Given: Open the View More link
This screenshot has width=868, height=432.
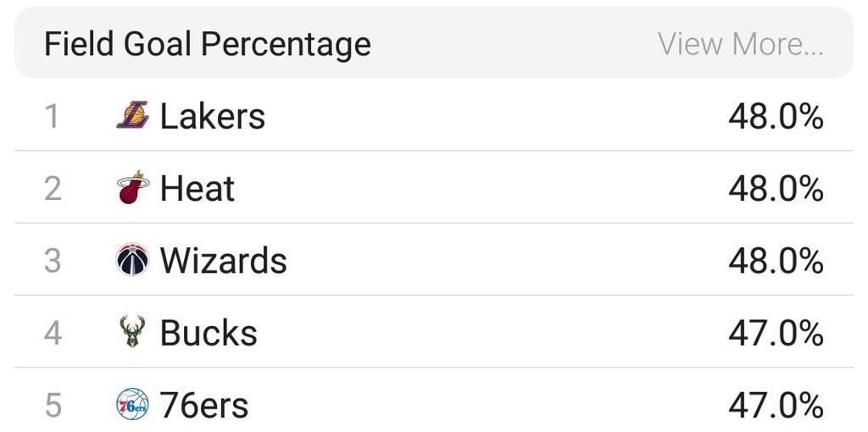Looking at the screenshot, I should (740, 44).
